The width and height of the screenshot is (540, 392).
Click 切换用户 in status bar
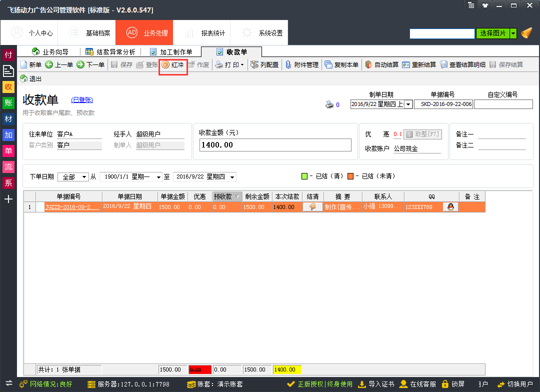[x=515, y=384]
